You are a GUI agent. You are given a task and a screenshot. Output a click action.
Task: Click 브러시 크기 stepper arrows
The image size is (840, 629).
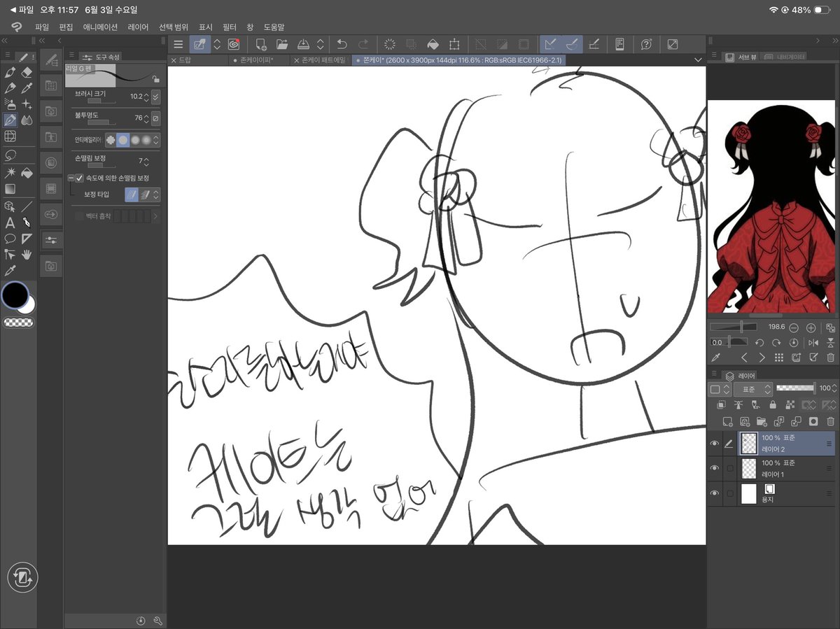pyautogui.click(x=146, y=97)
